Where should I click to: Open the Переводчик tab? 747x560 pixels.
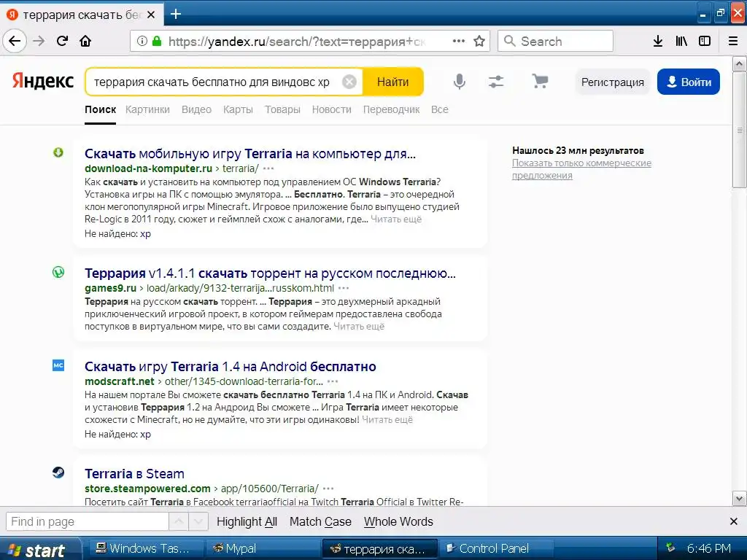tap(391, 109)
